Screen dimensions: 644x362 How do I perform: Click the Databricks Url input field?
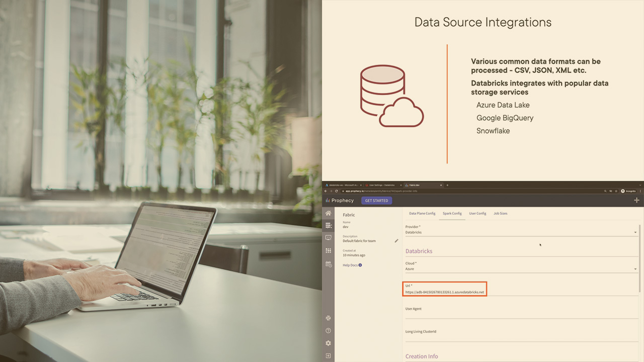click(x=445, y=292)
